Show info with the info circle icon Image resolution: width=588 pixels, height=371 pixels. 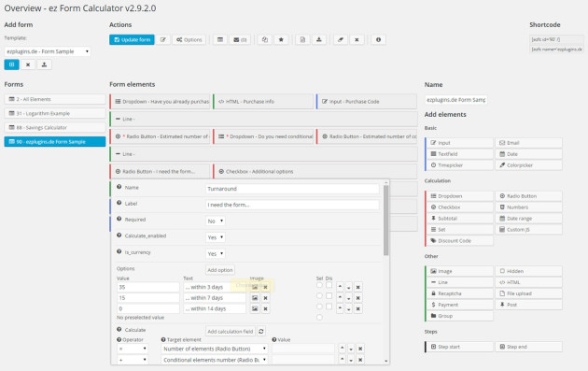point(378,40)
